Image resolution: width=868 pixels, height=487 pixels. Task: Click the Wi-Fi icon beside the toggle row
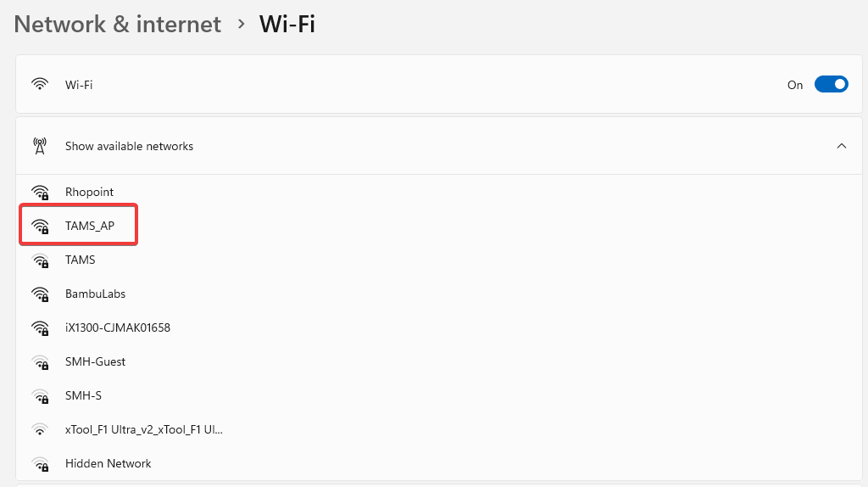click(x=40, y=85)
